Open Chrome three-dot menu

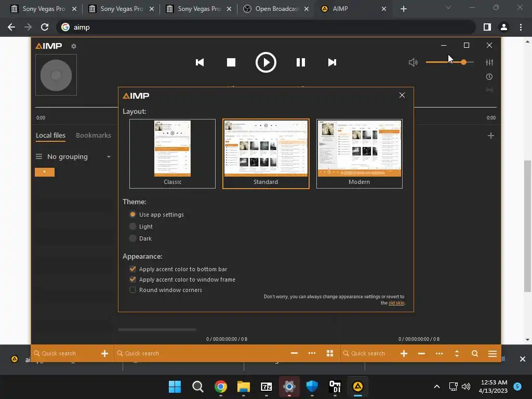[521, 27]
